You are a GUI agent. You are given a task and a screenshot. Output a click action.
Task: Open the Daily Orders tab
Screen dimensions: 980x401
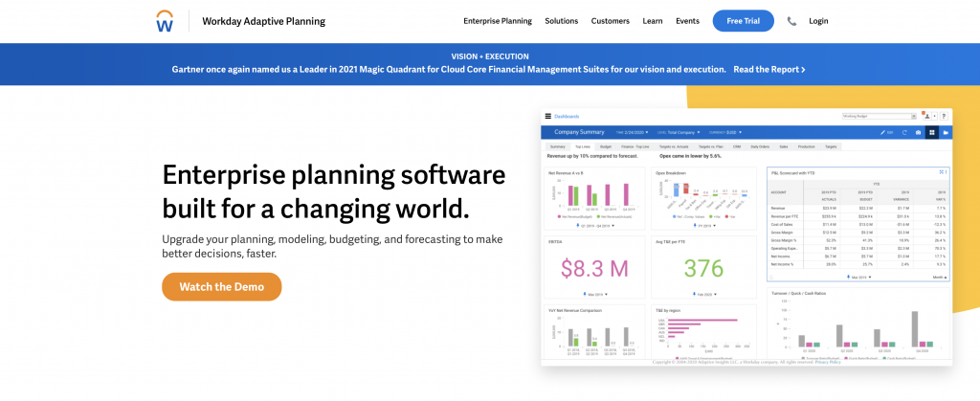coord(760,146)
